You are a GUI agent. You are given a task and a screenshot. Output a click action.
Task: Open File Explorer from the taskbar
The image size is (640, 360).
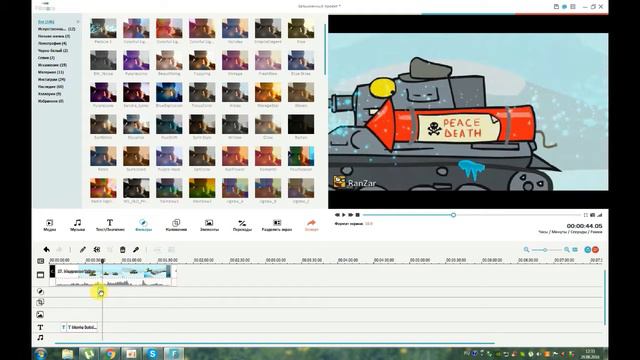click(x=67, y=353)
